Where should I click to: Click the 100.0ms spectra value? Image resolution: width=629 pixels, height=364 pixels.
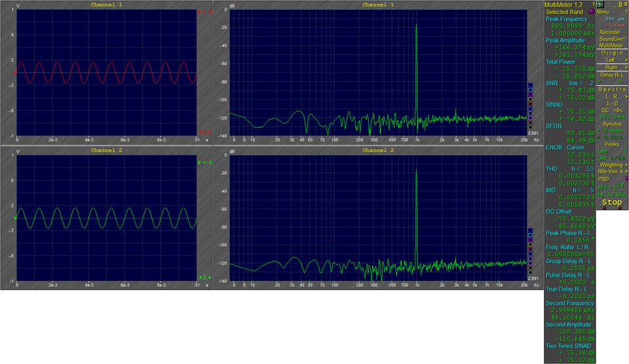tap(611, 117)
